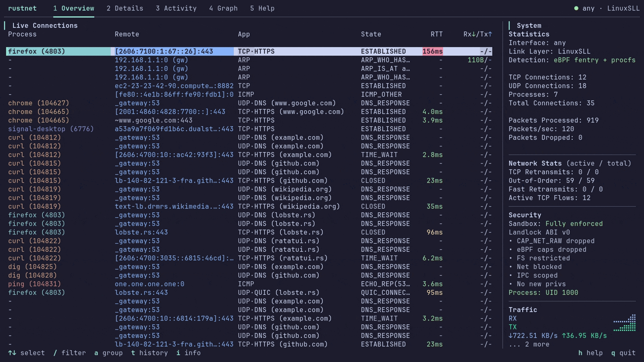Click the 156ms RTT value

pyautogui.click(x=433, y=51)
